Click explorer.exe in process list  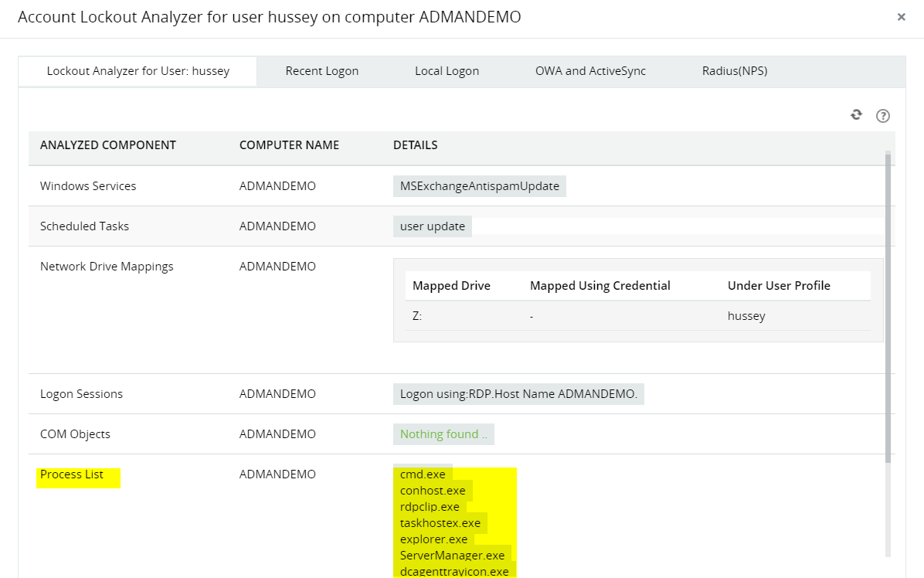pos(433,539)
